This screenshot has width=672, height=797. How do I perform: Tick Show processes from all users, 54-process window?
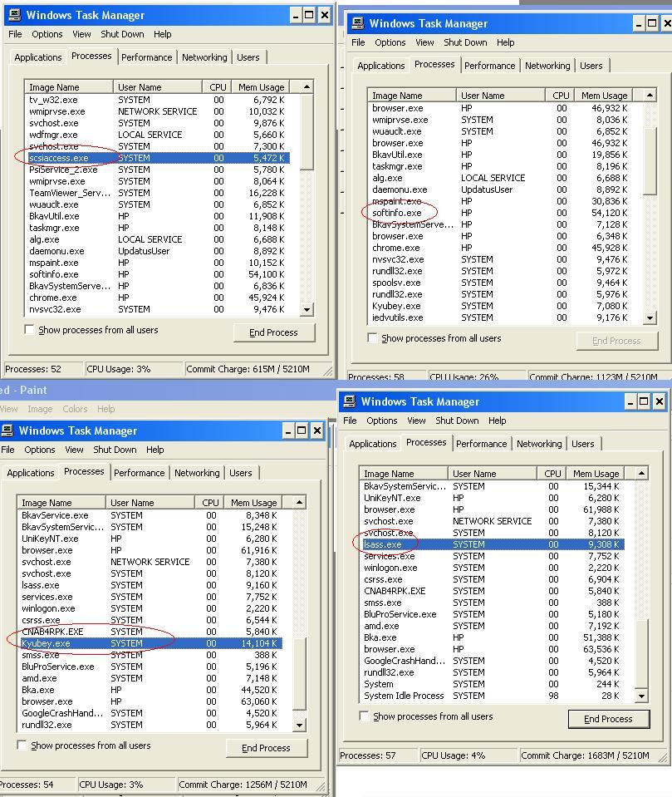[22, 745]
